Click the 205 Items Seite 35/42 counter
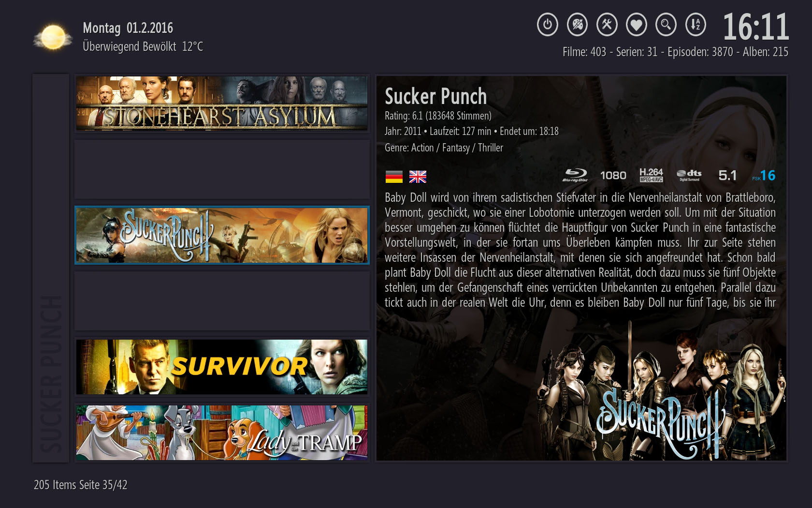Viewport: 812px width, 508px height. coord(80,485)
